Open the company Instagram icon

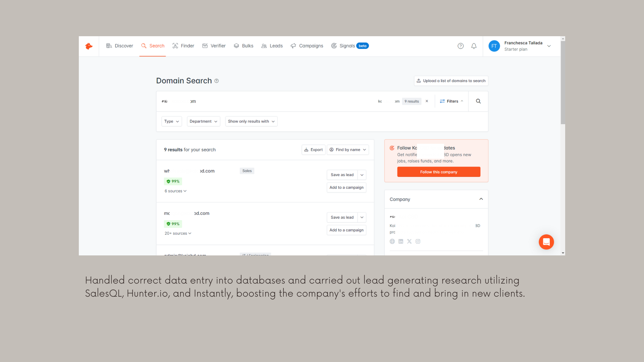418,241
